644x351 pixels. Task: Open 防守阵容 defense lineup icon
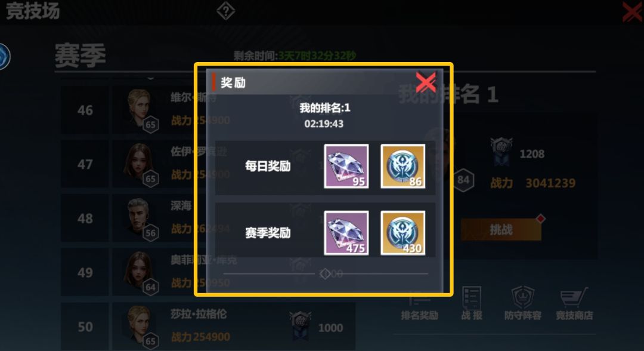click(x=522, y=304)
